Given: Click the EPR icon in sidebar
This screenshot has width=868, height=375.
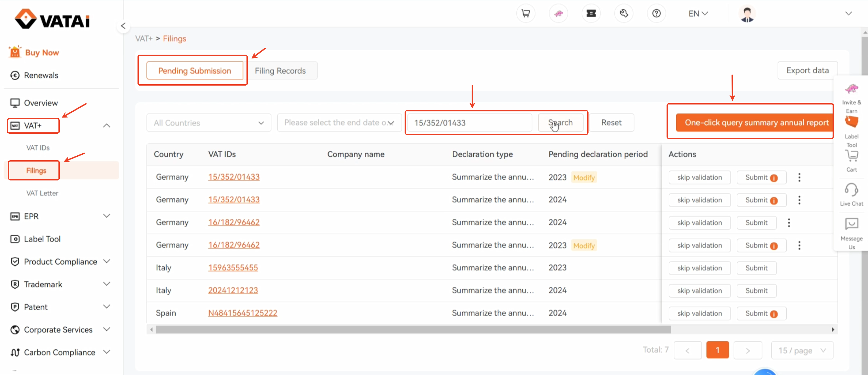Looking at the screenshot, I should [x=15, y=216].
